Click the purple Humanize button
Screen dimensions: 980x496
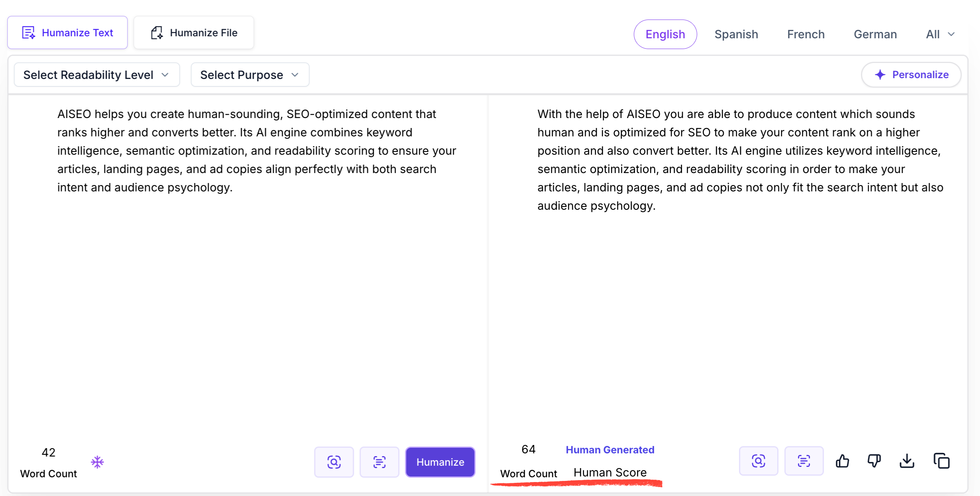[440, 462]
